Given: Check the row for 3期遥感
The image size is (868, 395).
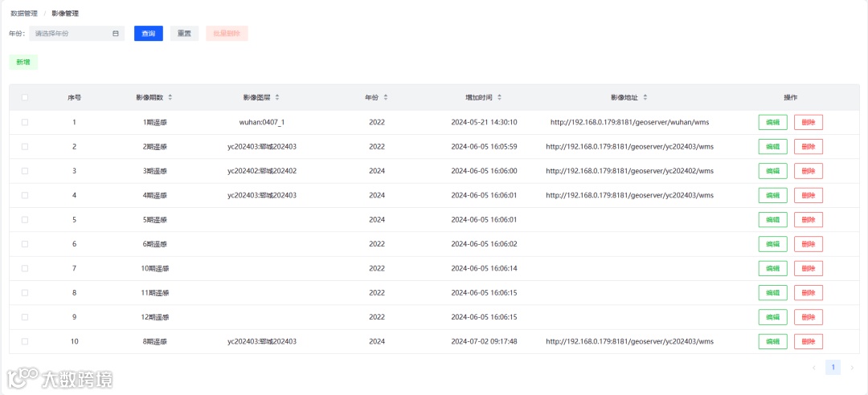Looking at the screenshot, I should point(25,171).
